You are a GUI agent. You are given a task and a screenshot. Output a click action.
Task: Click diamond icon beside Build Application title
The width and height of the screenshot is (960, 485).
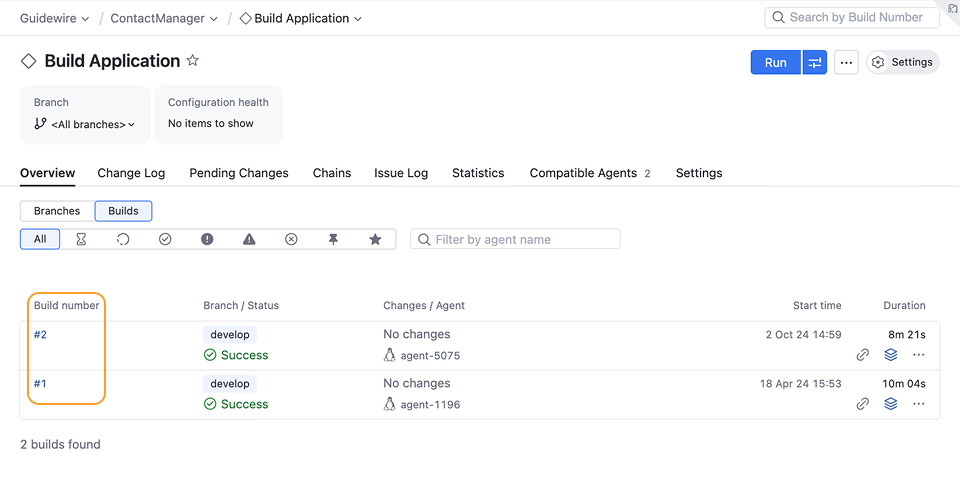(29, 61)
